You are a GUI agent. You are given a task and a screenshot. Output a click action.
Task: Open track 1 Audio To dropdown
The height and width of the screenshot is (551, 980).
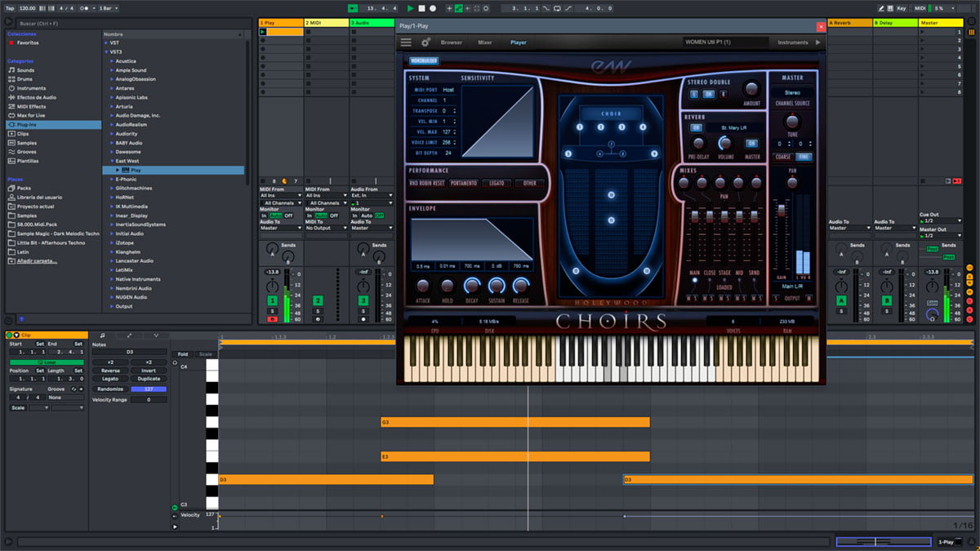click(280, 228)
